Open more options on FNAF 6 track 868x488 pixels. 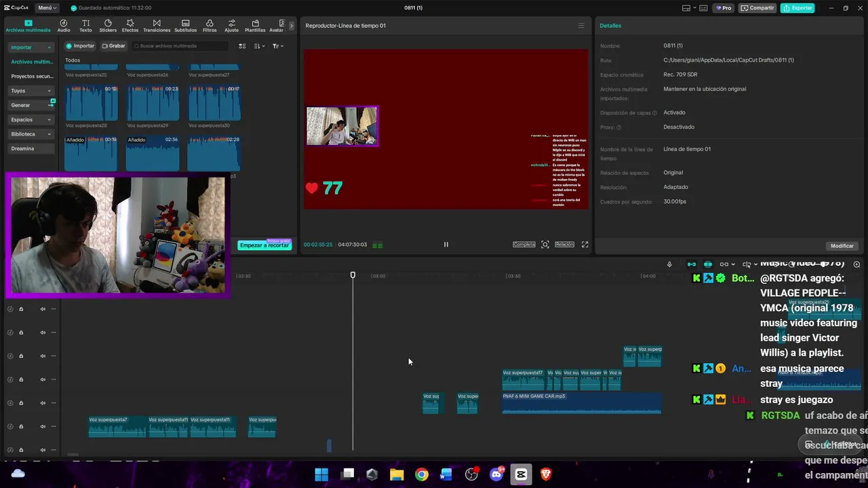54,403
